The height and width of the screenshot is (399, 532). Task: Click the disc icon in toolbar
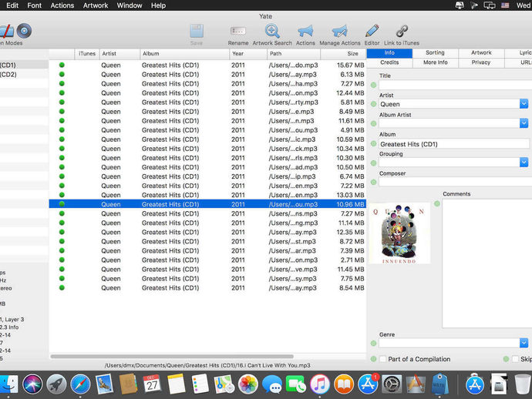point(24,31)
